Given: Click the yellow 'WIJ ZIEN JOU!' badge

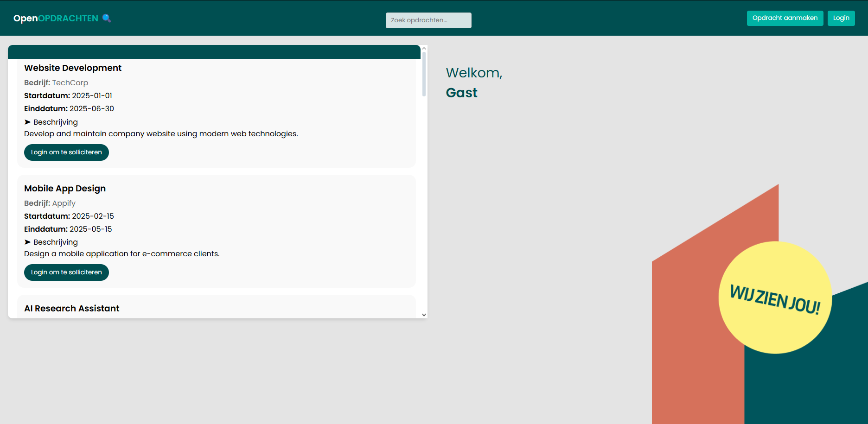Looking at the screenshot, I should [775, 297].
